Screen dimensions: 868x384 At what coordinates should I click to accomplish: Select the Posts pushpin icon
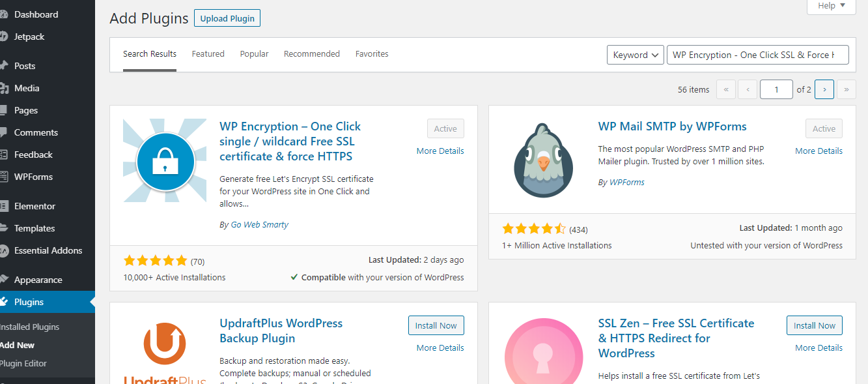point(3,66)
